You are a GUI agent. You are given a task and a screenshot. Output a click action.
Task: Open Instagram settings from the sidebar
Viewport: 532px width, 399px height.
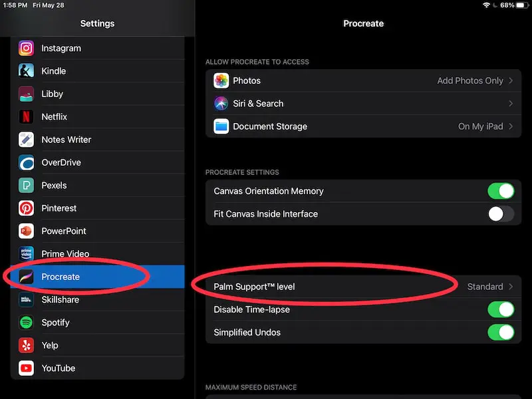(97, 48)
